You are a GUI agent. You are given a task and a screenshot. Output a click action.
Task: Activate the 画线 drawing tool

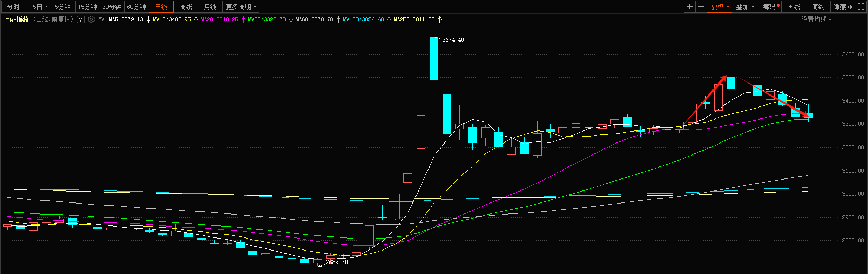coord(794,7)
